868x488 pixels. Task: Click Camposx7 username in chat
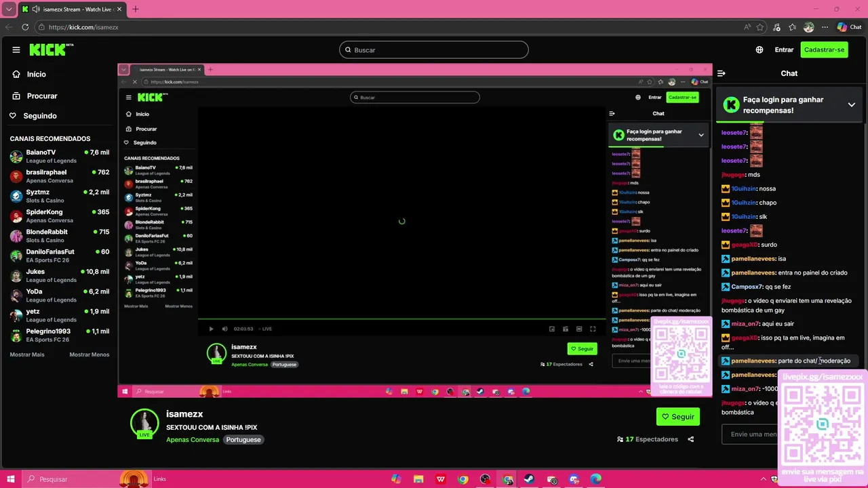coord(747,287)
